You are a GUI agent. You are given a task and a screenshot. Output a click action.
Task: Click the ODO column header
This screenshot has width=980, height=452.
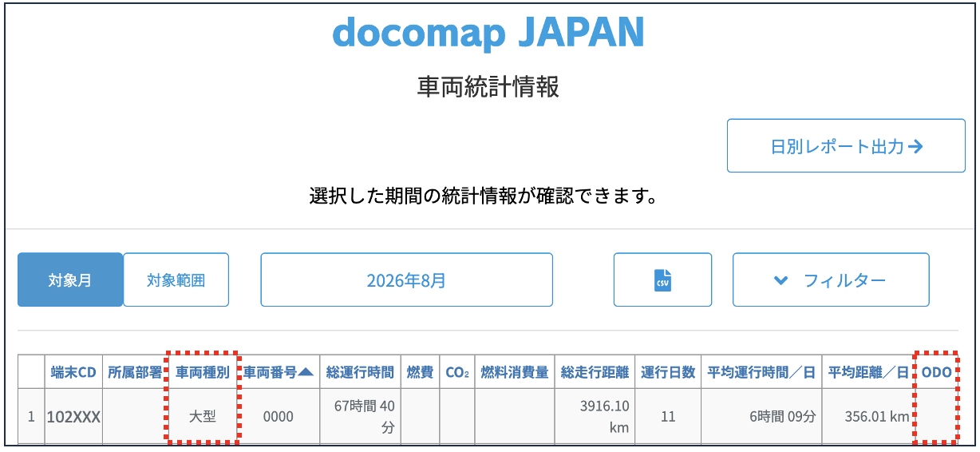click(936, 372)
